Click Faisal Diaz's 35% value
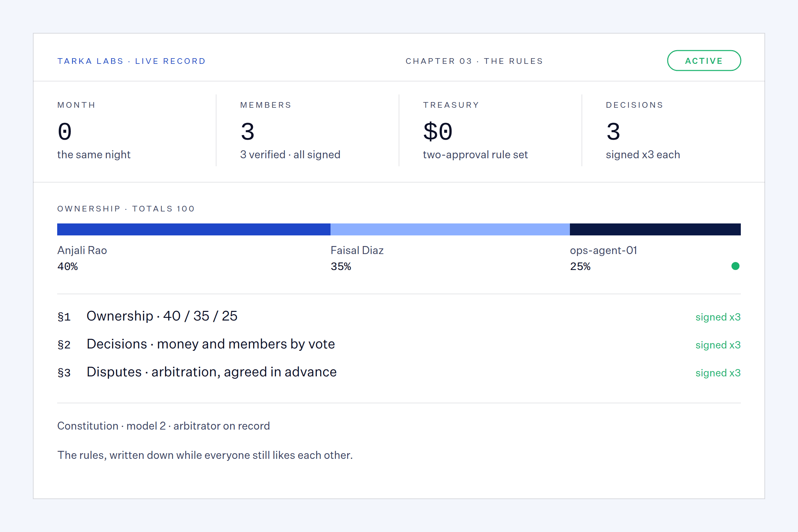Image resolution: width=798 pixels, height=532 pixels. click(341, 266)
